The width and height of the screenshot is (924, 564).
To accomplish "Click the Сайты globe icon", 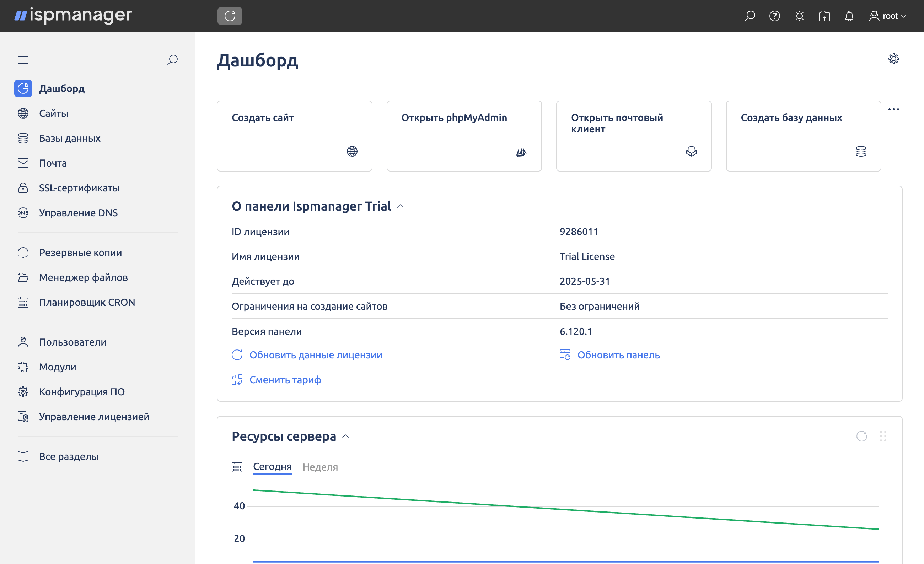I will [x=23, y=113].
